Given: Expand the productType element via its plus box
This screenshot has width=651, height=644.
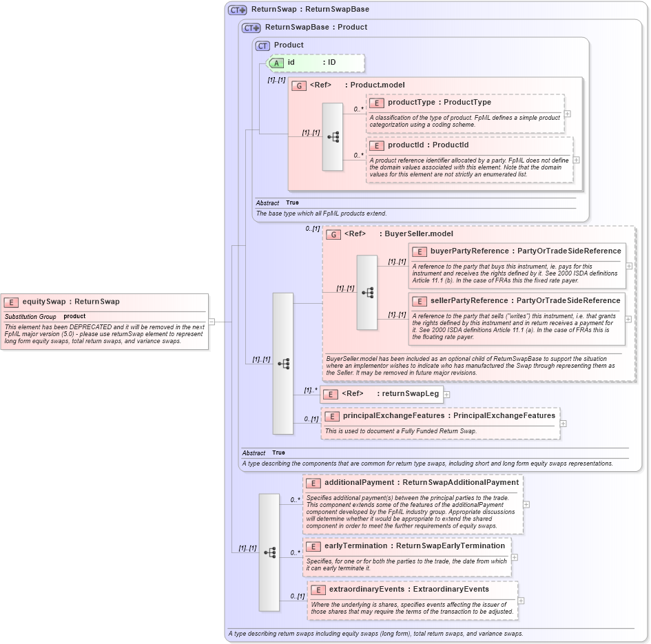Looking at the screenshot, I should coord(566,114).
